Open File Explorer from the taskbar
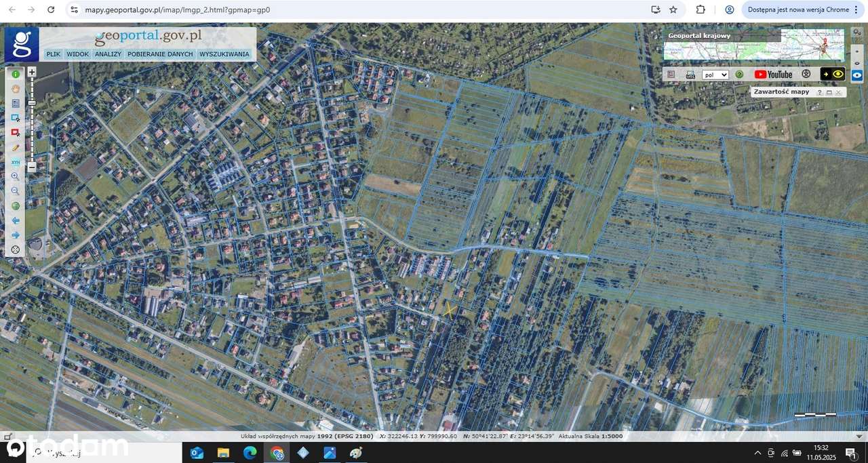Viewport: 868px width, 463px height. click(223, 453)
